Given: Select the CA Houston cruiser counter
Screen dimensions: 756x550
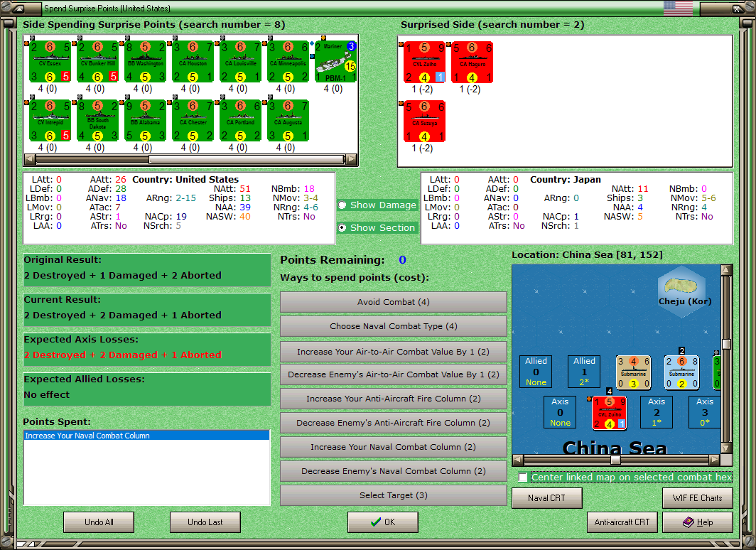Looking at the screenshot, I should point(193,62).
